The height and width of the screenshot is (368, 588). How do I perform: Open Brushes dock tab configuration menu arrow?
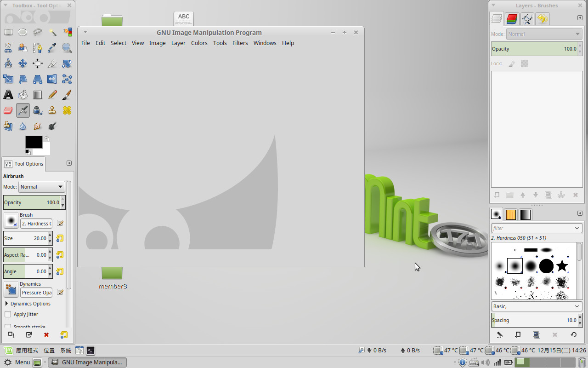[x=580, y=213]
